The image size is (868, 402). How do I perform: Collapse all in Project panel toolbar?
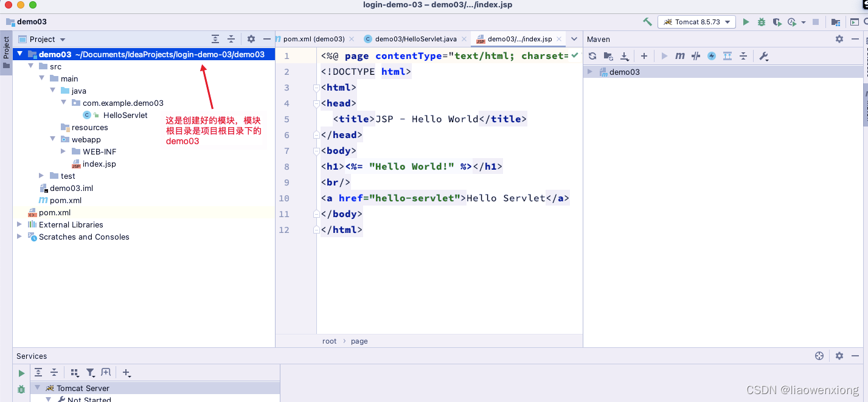(x=231, y=39)
